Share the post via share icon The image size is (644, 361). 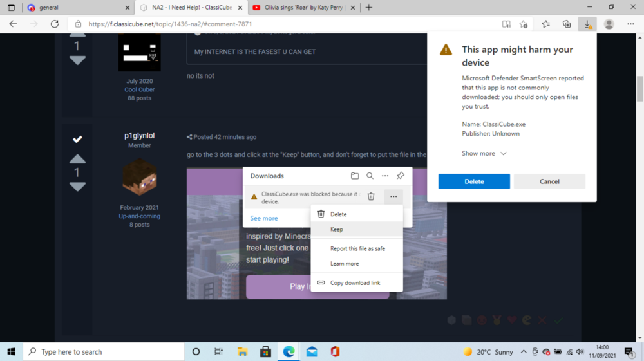pyautogui.click(x=189, y=137)
